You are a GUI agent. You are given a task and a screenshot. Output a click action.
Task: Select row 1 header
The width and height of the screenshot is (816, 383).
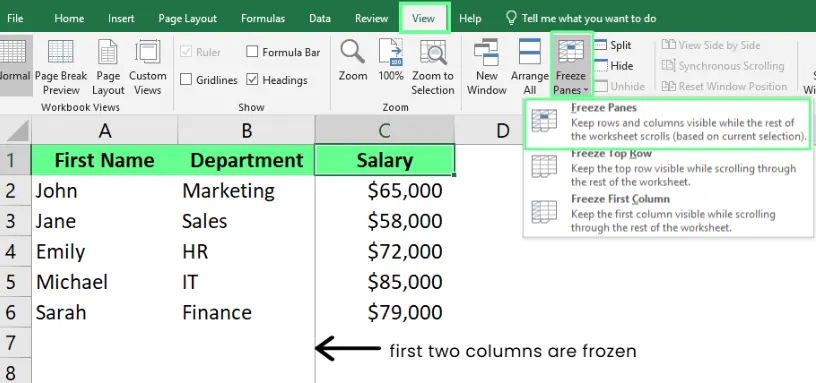(16, 160)
